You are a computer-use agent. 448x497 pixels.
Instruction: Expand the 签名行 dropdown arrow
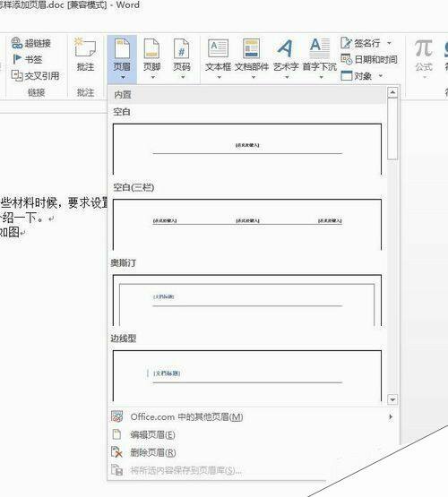[x=389, y=43]
